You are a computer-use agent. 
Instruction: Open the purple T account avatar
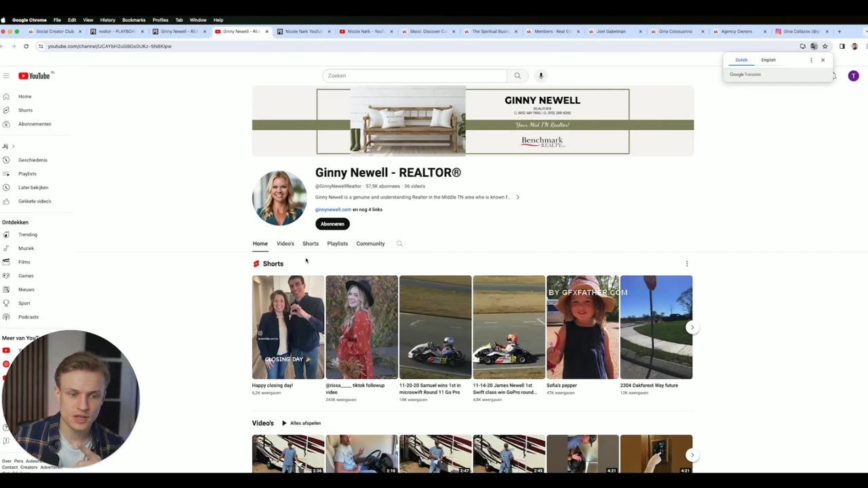point(853,76)
